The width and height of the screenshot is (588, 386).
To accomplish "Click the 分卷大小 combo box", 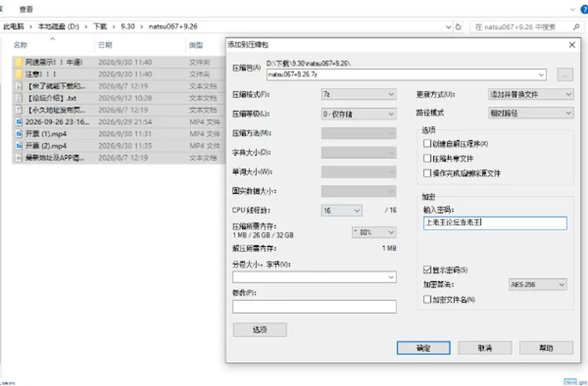I will tap(314, 277).
